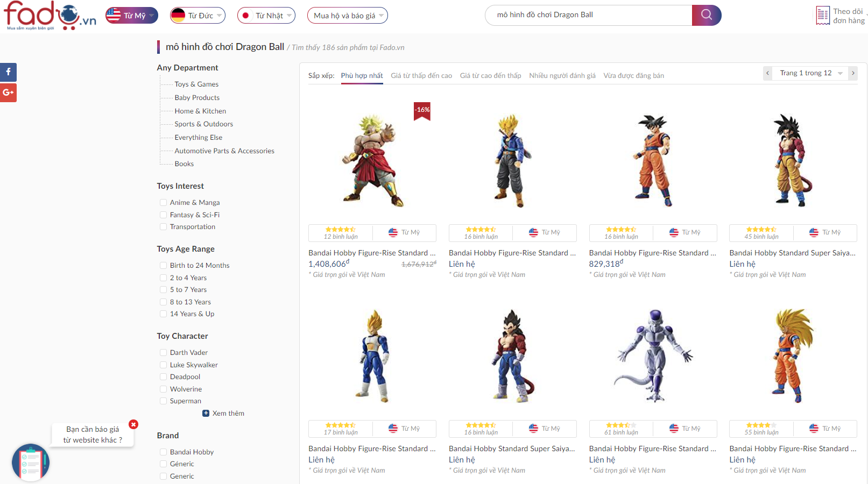Click US flag on 45 bình luận product
Image resolution: width=868 pixels, height=484 pixels.
(x=814, y=232)
